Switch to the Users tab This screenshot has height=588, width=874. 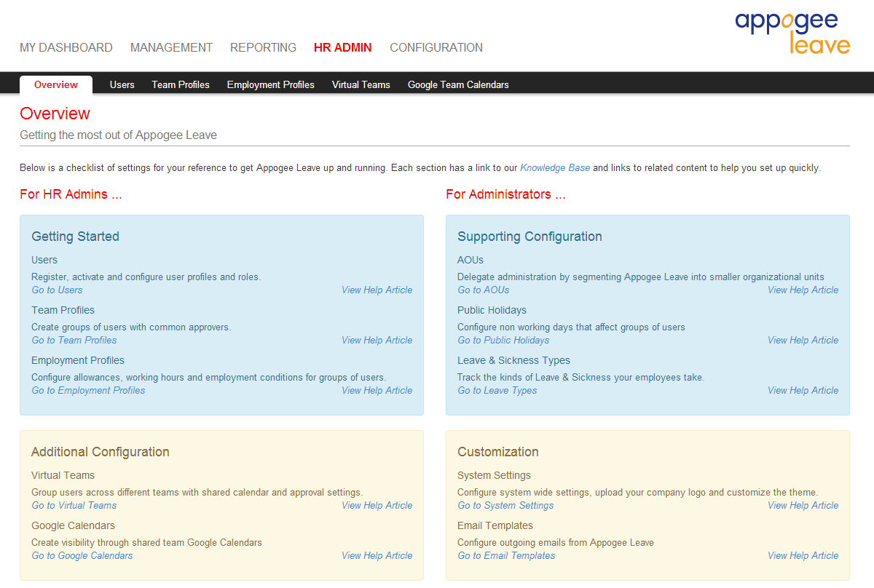pyautogui.click(x=122, y=85)
